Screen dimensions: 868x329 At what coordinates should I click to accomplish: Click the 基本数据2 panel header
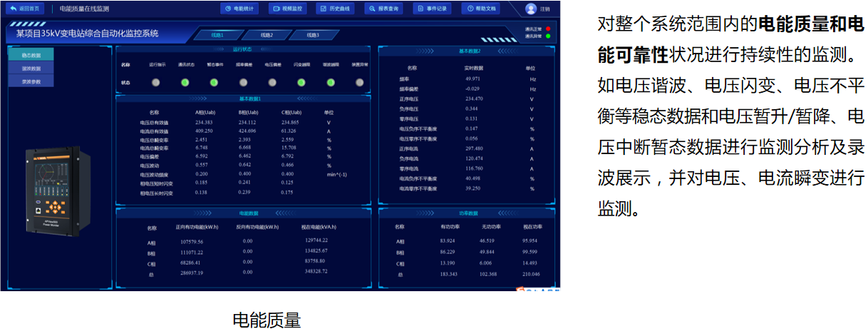[469, 51]
